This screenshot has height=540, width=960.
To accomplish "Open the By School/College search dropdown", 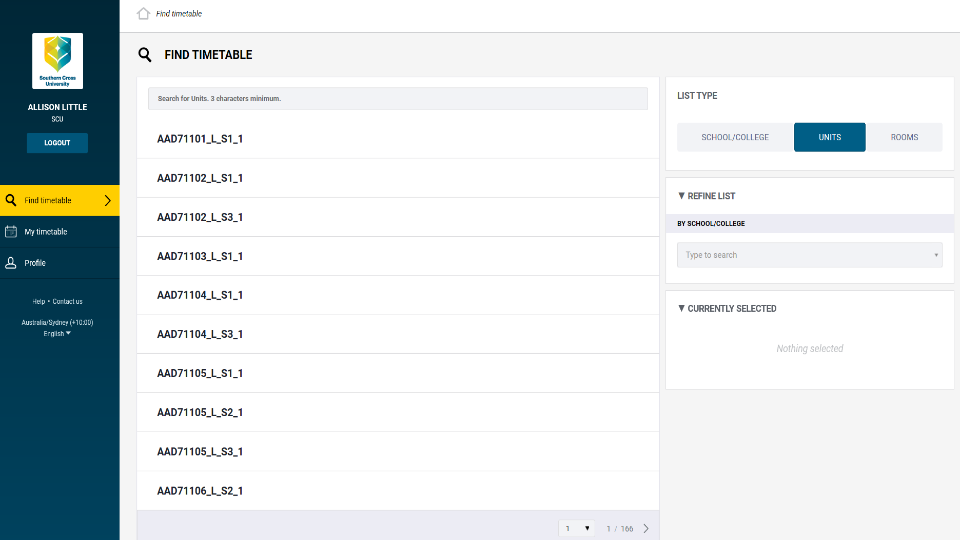I will (x=809, y=255).
